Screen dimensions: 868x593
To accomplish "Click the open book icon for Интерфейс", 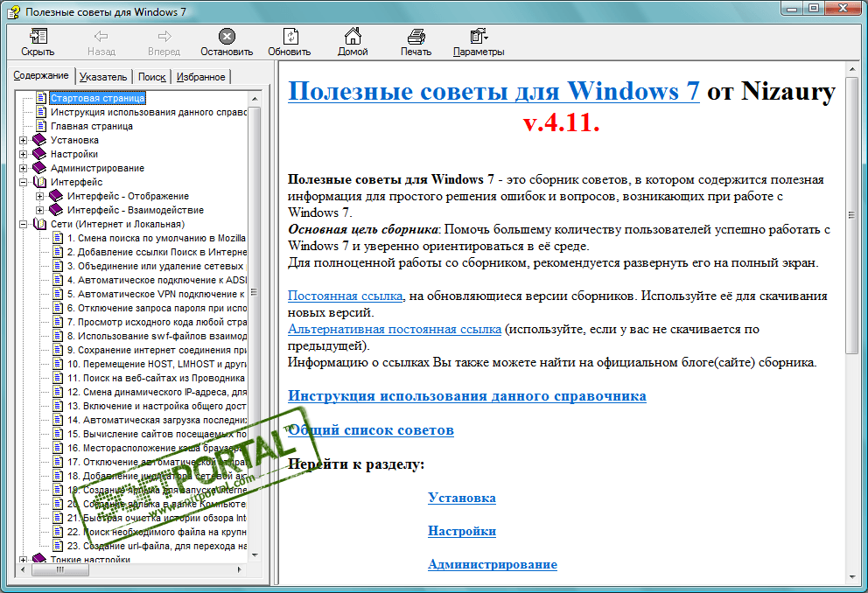I will pyautogui.click(x=40, y=182).
